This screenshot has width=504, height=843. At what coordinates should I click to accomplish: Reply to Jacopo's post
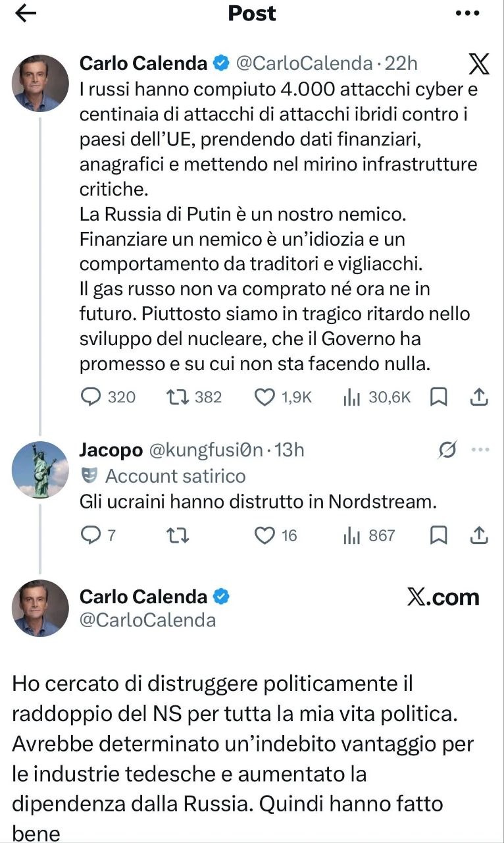pyautogui.click(x=90, y=535)
